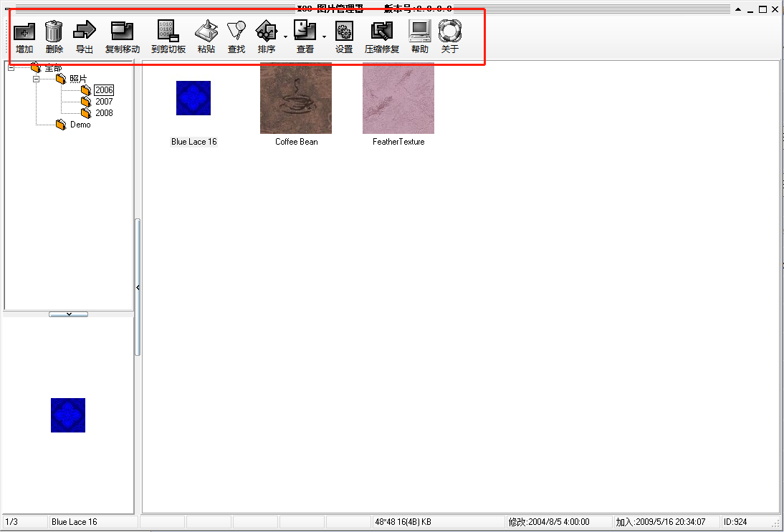Open the 查看 (View) dropdown arrow
784x532 pixels.
pos(324,36)
